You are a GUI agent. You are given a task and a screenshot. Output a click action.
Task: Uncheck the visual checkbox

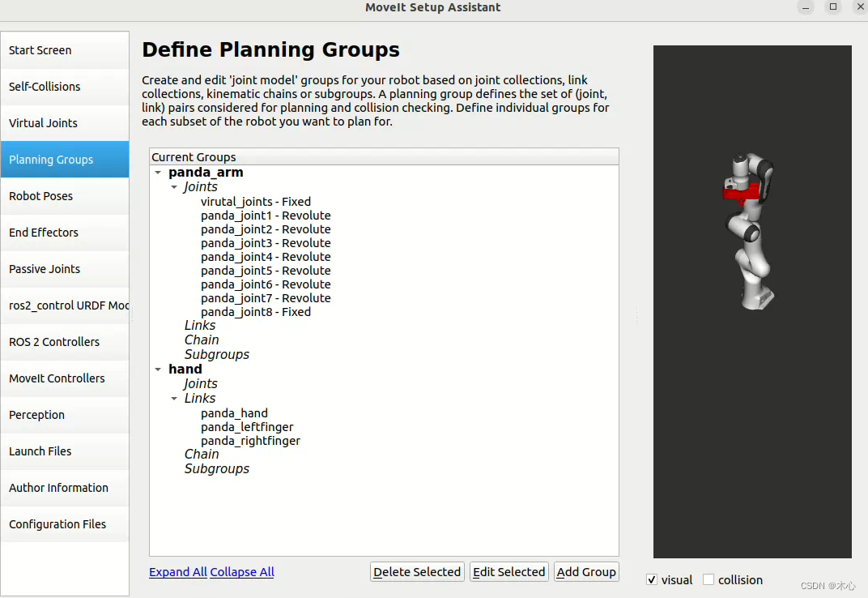coord(652,579)
